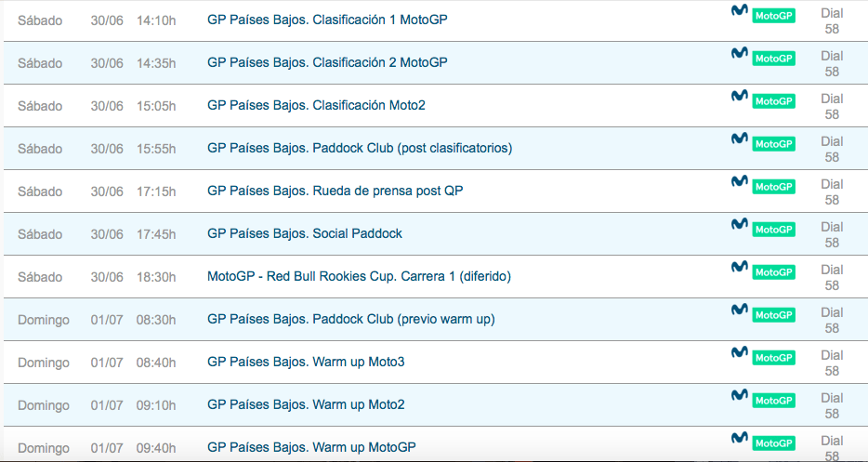
Task: Click Rueda de prensa post QP link
Action: coord(335,191)
